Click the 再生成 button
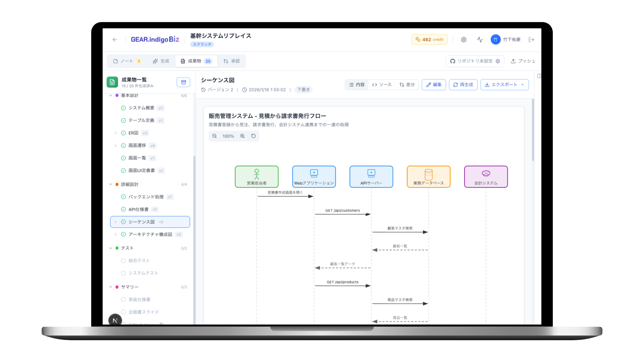The width and height of the screenshot is (644, 362). (x=463, y=85)
